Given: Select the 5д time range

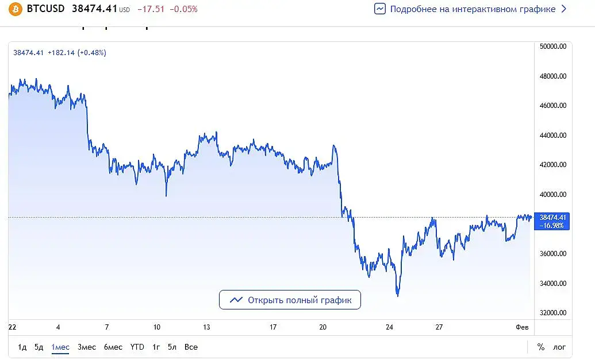Looking at the screenshot, I should [x=39, y=347].
